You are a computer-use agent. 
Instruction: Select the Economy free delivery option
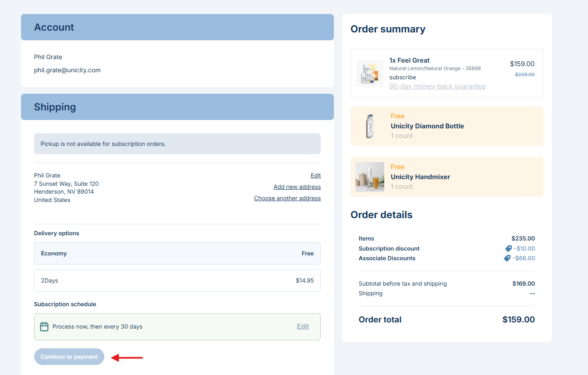(177, 254)
